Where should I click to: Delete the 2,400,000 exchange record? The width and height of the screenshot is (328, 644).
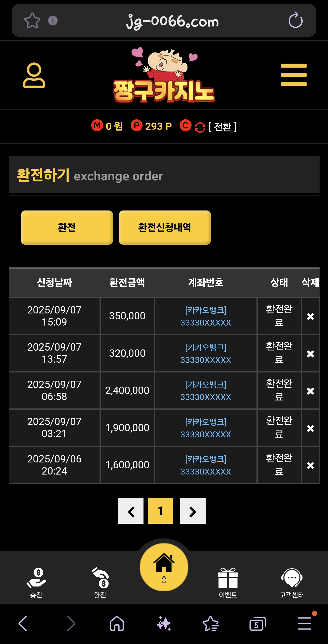coord(310,391)
